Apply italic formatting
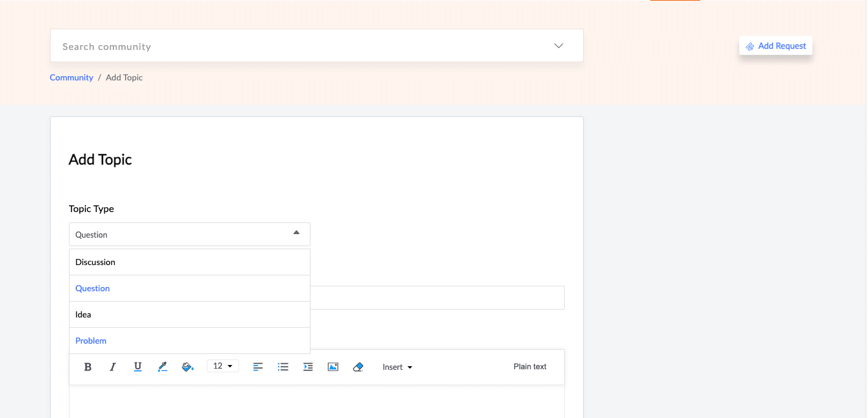Viewport: 868px width, 418px height. coord(113,367)
